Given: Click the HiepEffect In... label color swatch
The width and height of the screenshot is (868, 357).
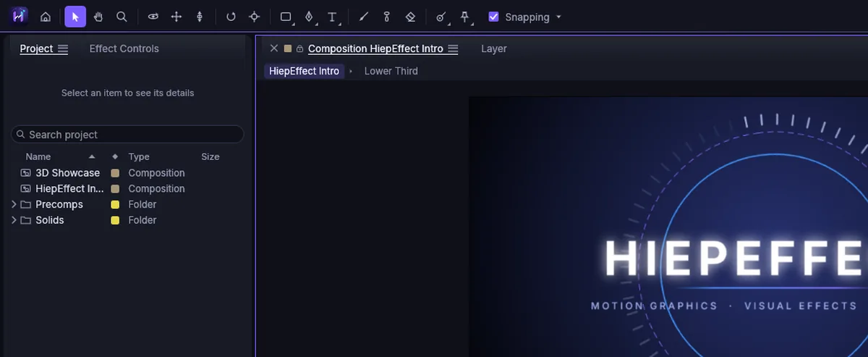Looking at the screenshot, I should [115, 189].
